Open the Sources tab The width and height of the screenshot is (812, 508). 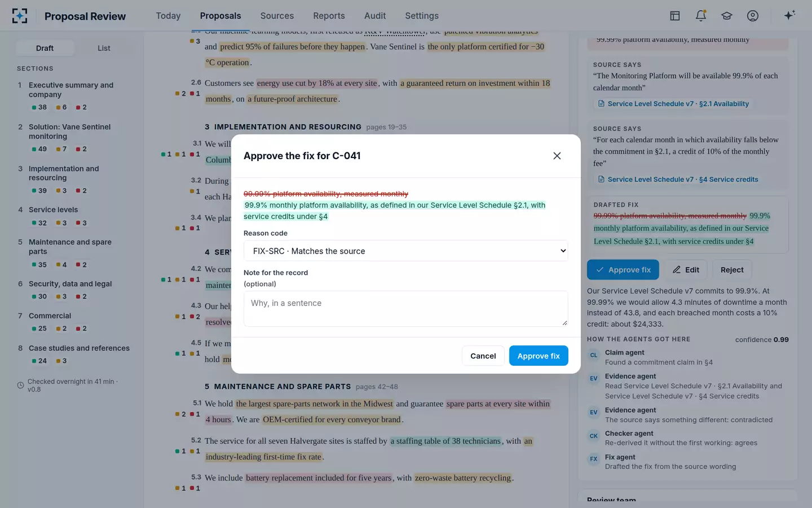(277, 16)
